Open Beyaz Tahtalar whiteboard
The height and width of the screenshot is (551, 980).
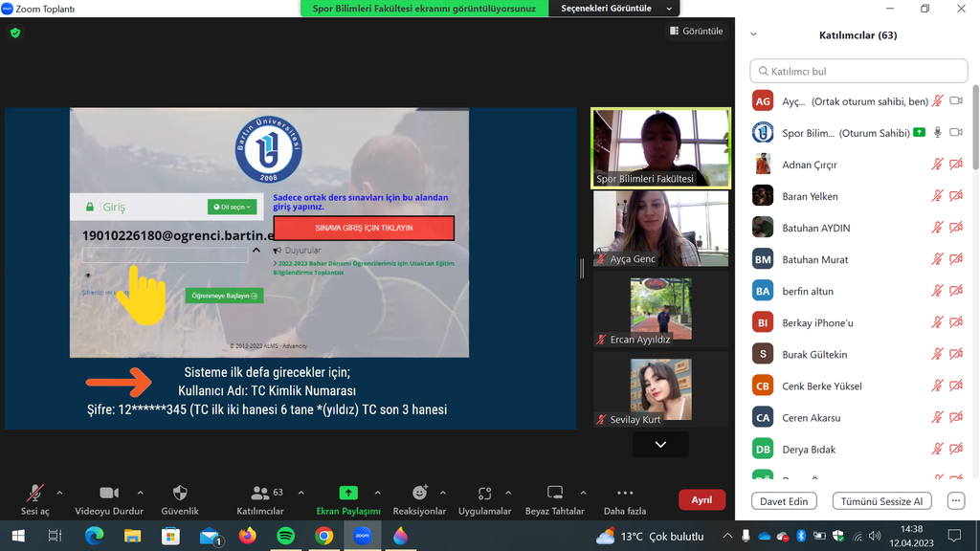(555, 493)
